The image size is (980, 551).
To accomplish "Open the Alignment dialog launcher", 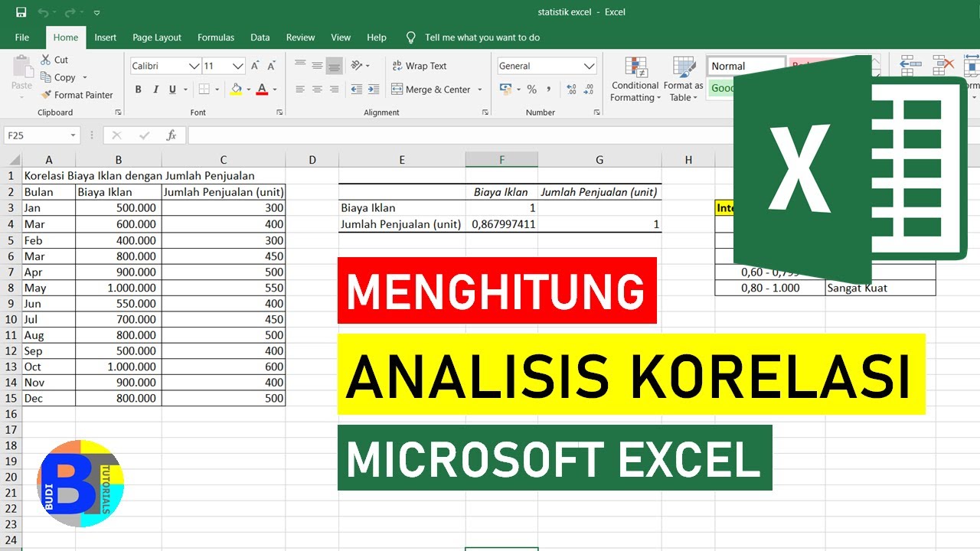I will pyautogui.click(x=485, y=112).
